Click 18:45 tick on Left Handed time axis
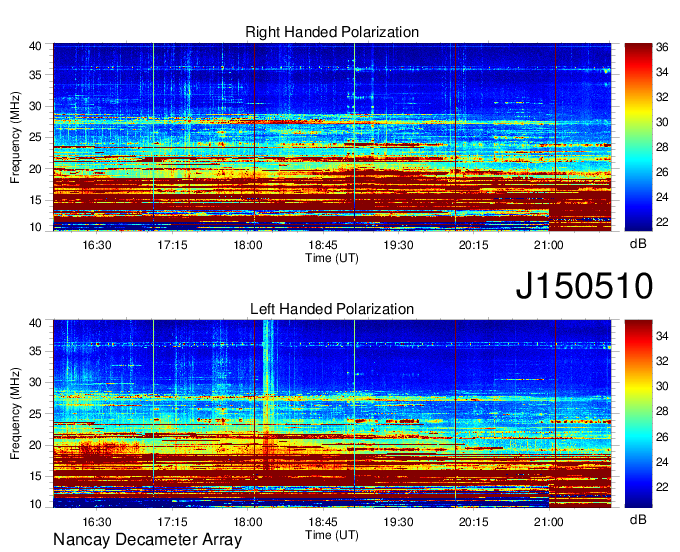This screenshot has width=680, height=552. [323, 522]
